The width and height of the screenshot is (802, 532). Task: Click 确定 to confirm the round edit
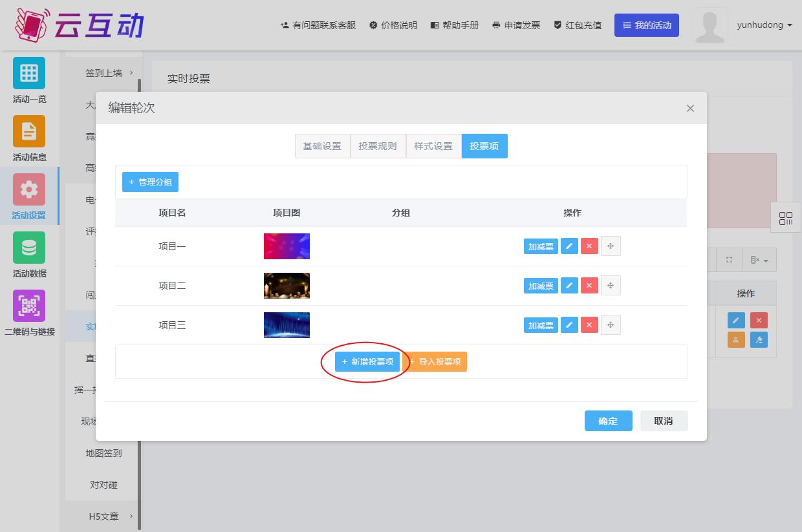[608, 421]
